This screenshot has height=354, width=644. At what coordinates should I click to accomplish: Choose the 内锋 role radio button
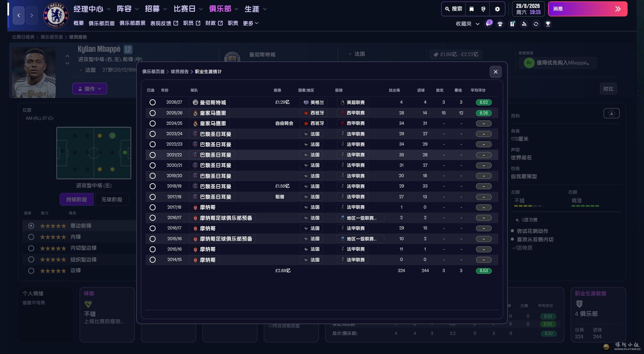coord(31,237)
